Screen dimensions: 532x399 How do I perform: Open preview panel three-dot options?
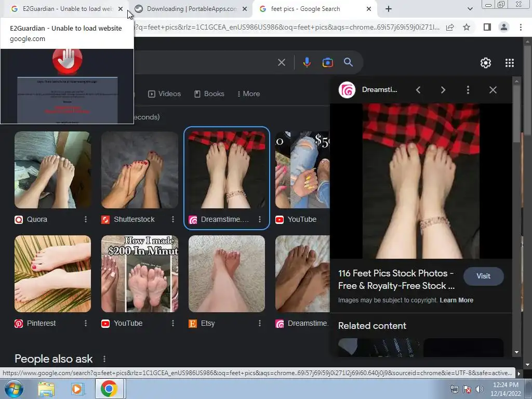[x=468, y=90]
